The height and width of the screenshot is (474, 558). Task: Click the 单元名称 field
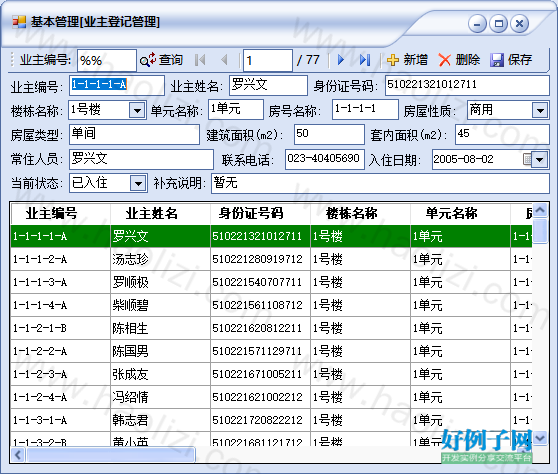point(236,109)
